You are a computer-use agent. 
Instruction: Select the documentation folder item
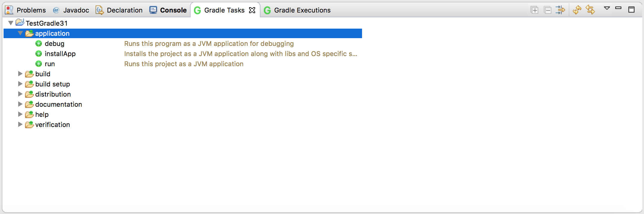click(59, 104)
